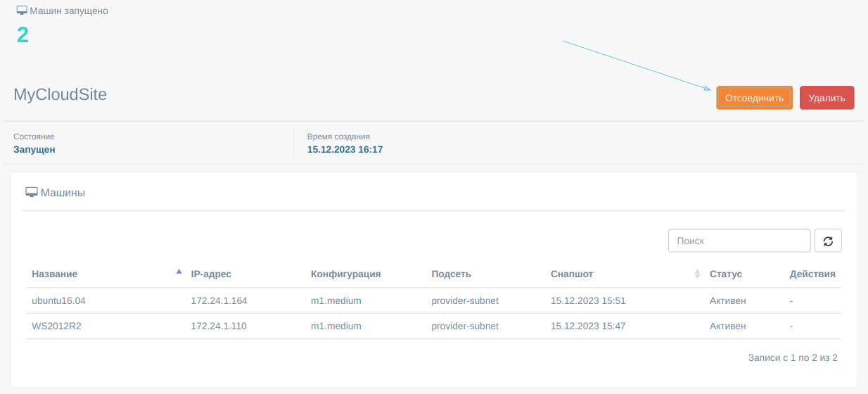Viewport: 868px width, 394px height.
Task: Click the Статус column header
Action: (726, 274)
